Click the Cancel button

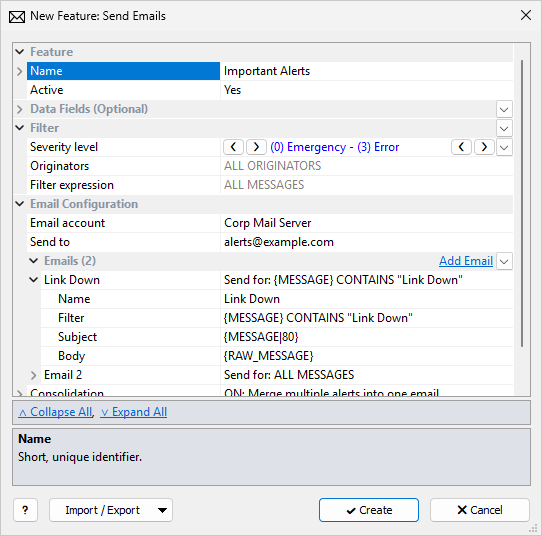(480, 510)
